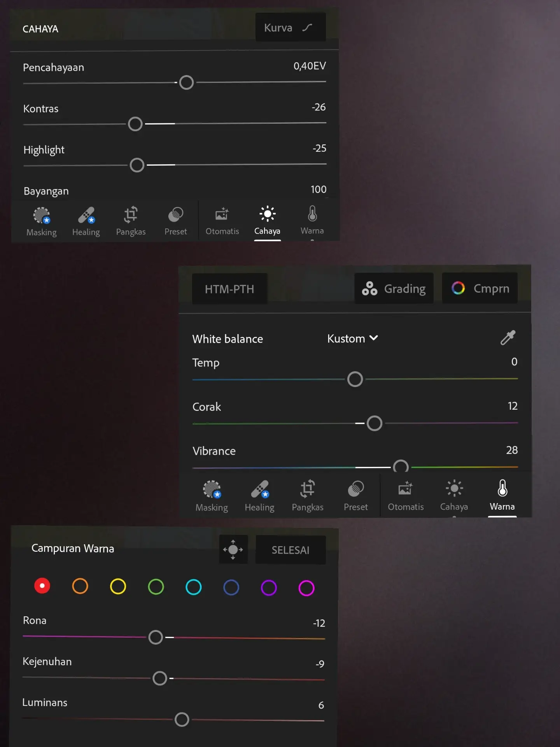Select the orange color channel circle
Viewport: 560px width, 747px height.
coord(80,586)
